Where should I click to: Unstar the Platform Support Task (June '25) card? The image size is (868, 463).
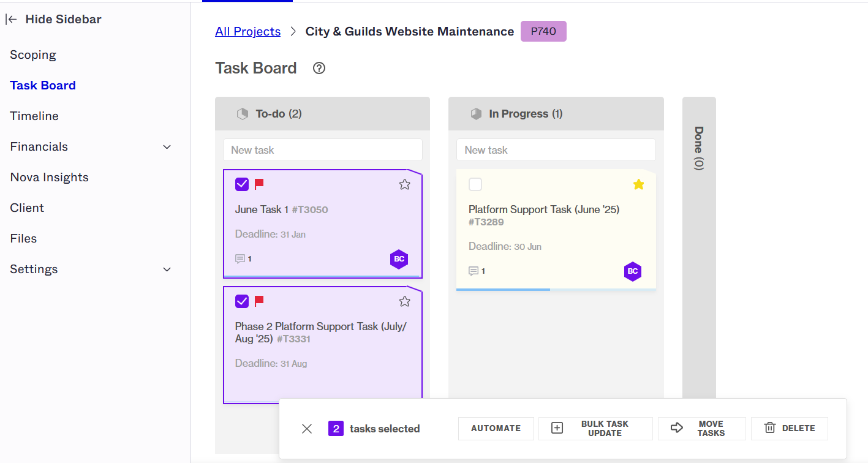tap(638, 184)
